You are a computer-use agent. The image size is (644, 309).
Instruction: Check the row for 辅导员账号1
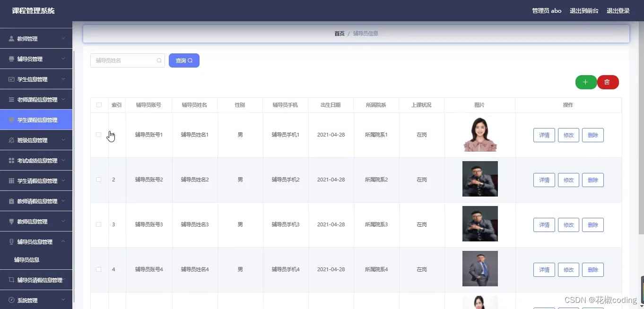coord(99,135)
